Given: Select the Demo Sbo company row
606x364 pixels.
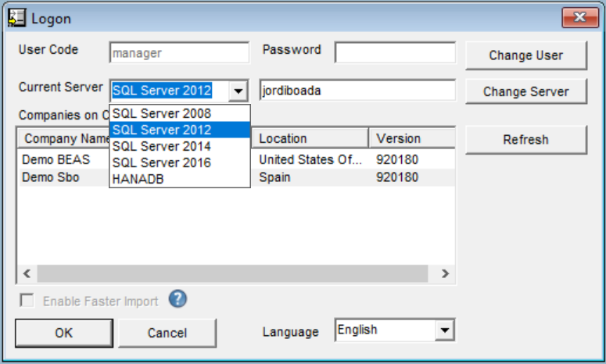Looking at the screenshot, I should point(236,177).
